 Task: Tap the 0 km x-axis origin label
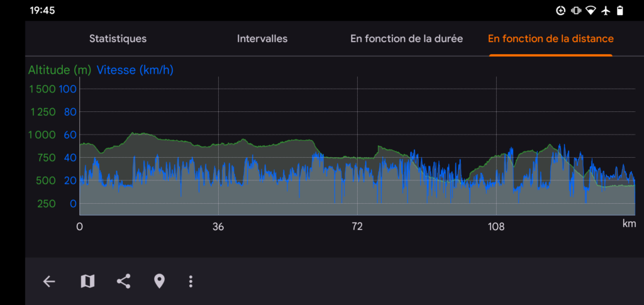[x=80, y=226]
